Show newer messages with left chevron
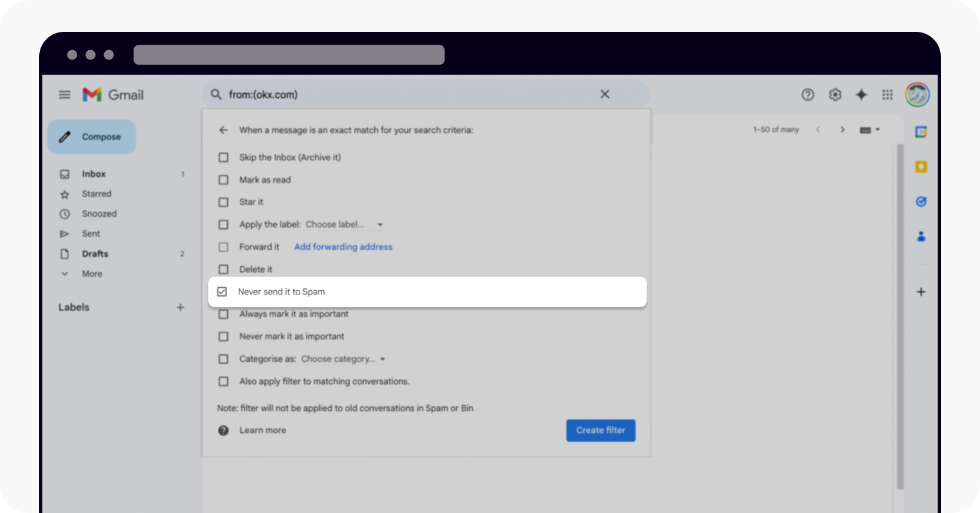The height and width of the screenshot is (513, 980). (x=818, y=130)
